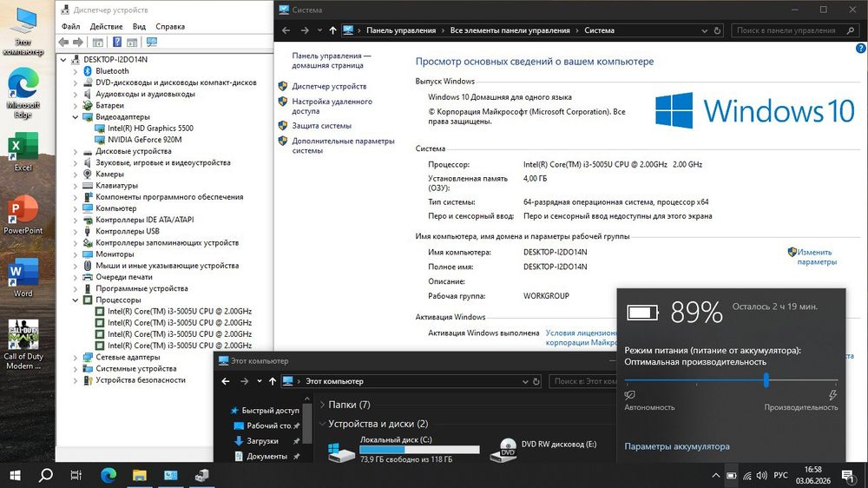
Task: Show hidden system tray icons
Action: pos(716,475)
